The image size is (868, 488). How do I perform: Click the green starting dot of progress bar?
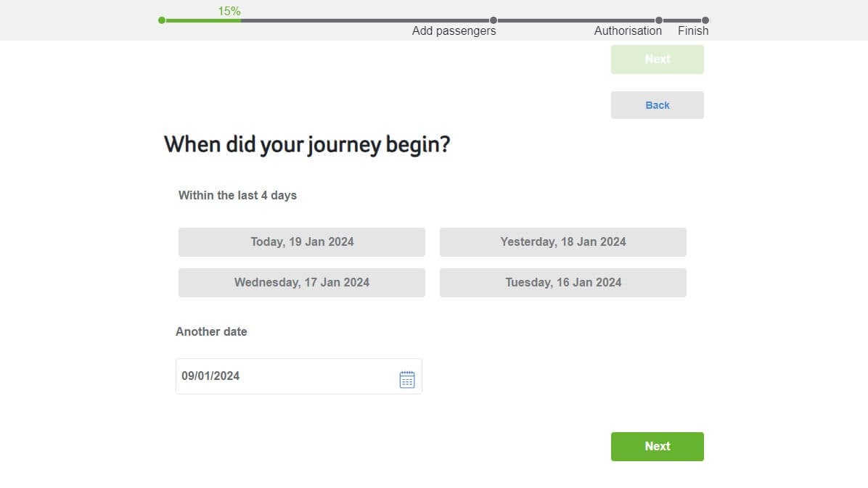coord(162,20)
